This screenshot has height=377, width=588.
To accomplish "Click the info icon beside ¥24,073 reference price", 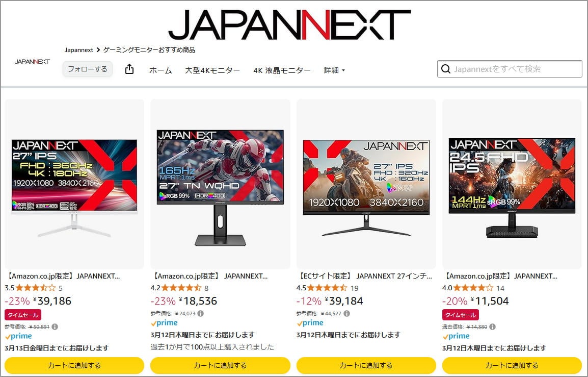I will point(201,314).
